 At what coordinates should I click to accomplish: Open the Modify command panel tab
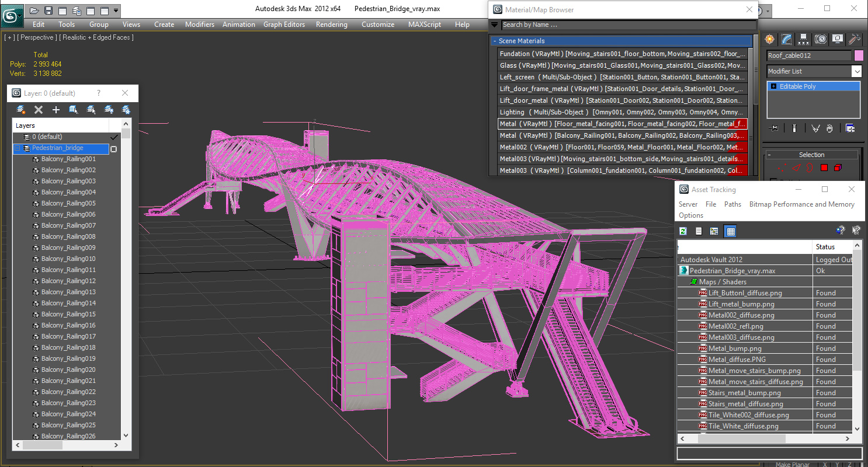pos(787,39)
